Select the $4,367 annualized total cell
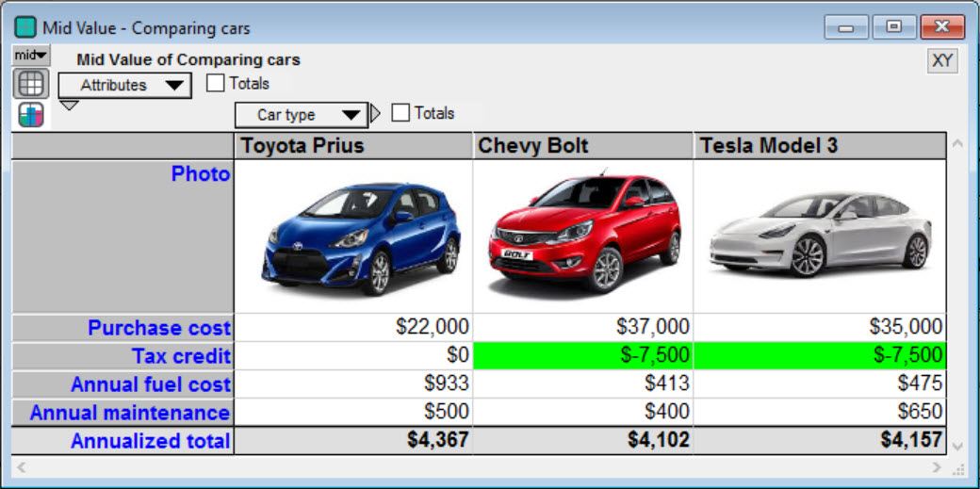The width and height of the screenshot is (980, 489). point(353,440)
